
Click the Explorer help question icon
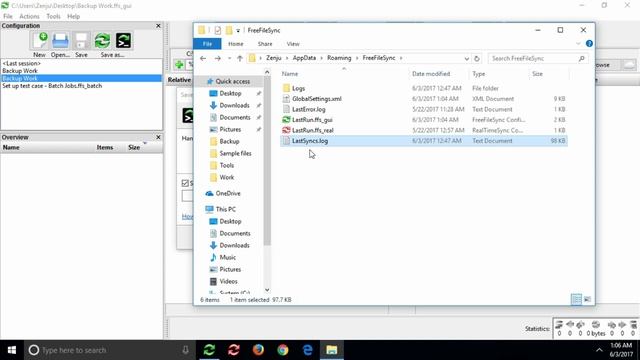589,43
